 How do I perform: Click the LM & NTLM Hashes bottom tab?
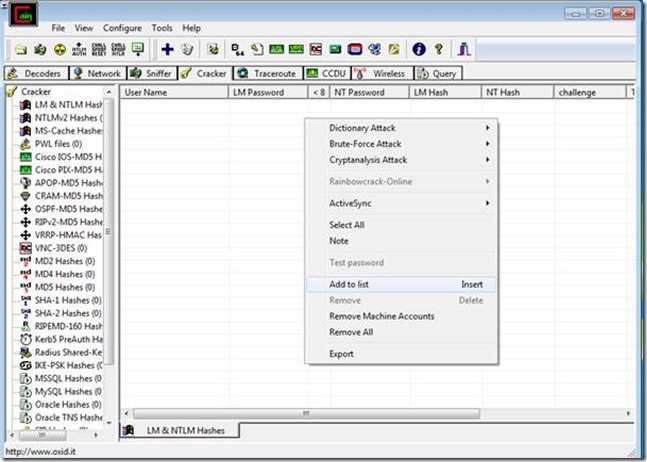coord(179,430)
